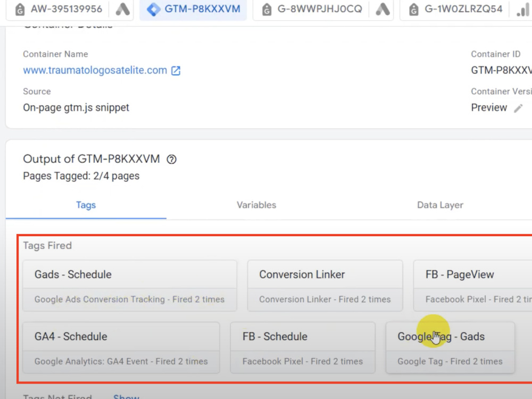Click tag icon on G-1W0ZLRZQ54 chip
The width and height of the screenshot is (532, 399).
(x=413, y=10)
